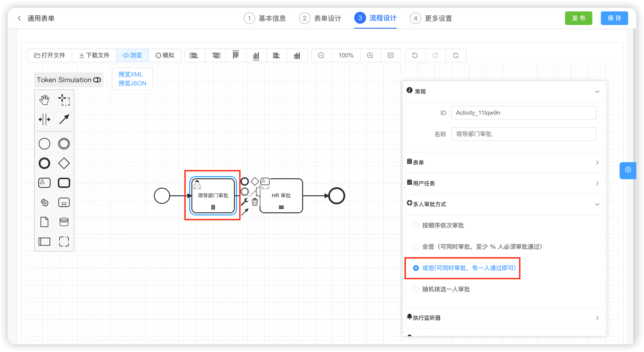
Task: Create a user task from palette
Action: coord(44,183)
